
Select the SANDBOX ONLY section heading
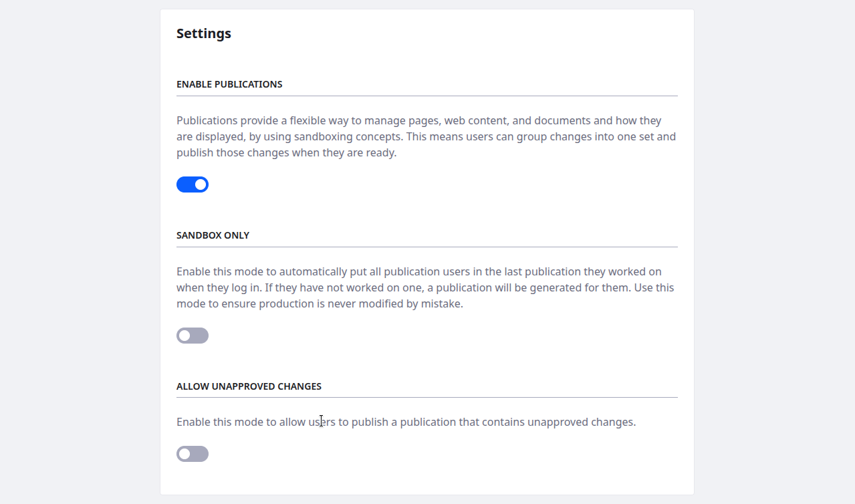coord(213,235)
